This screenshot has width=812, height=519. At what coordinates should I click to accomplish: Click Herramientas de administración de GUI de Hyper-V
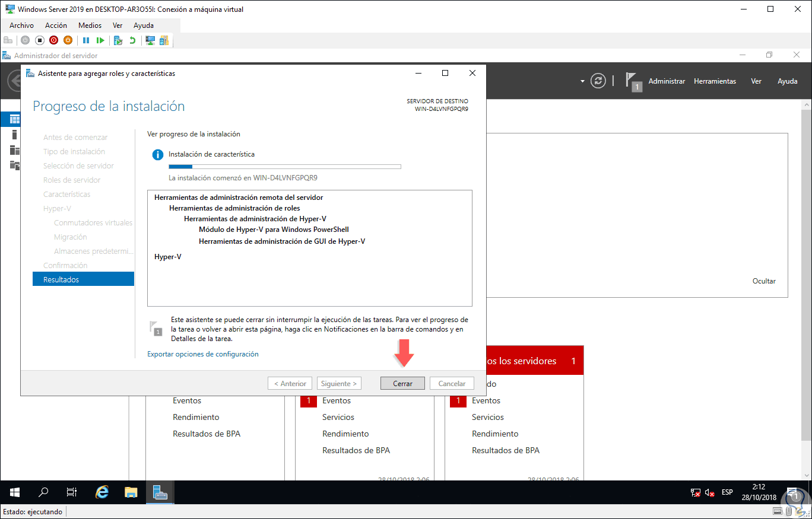point(282,241)
